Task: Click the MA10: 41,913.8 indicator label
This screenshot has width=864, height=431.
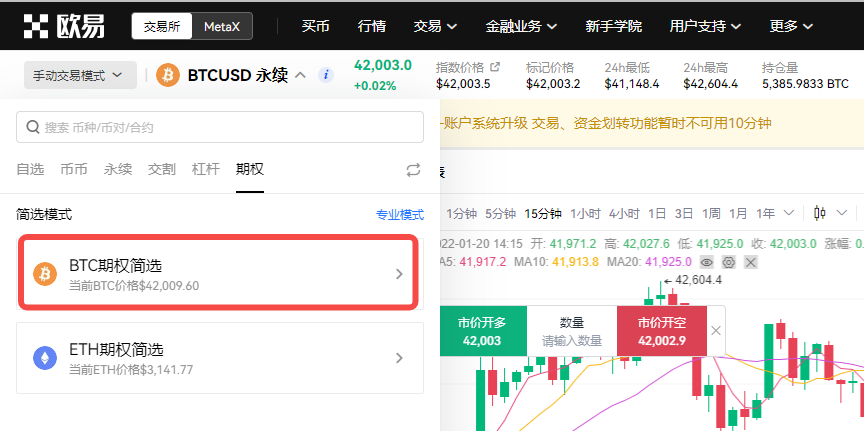Action: pos(557,262)
